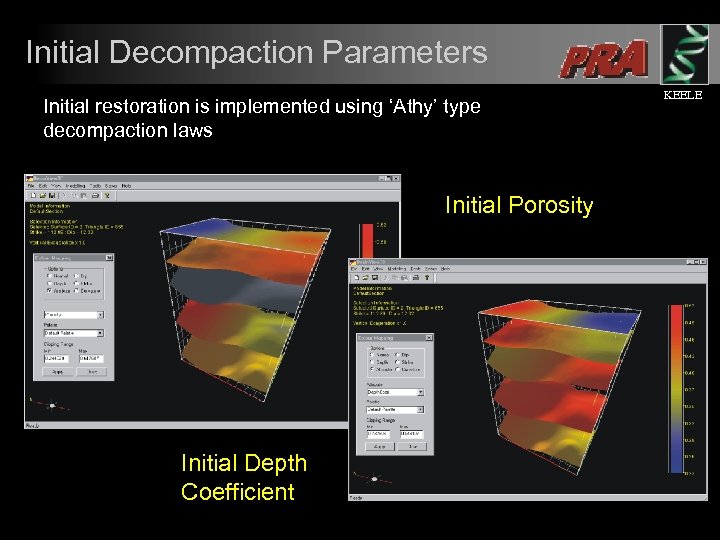Open the File menu in the front Depth Coefficient window
This screenshot has height=540, width=720.
tap(354, 269)
